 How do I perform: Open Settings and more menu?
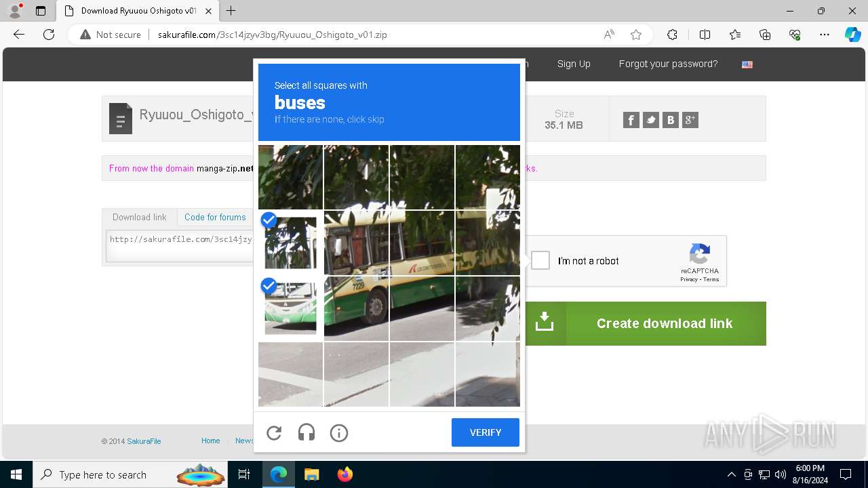coord(825,35)
